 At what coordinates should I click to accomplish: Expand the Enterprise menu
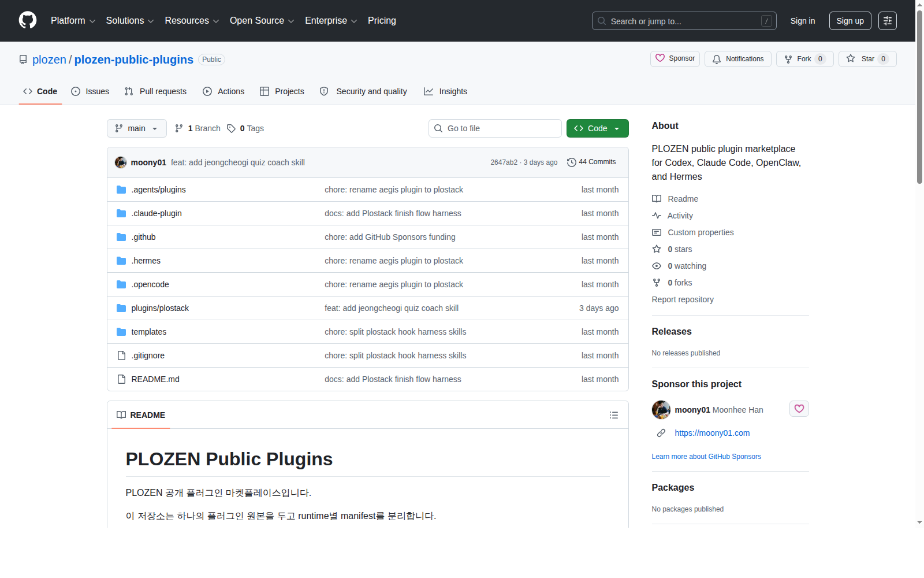click(331, 21)
